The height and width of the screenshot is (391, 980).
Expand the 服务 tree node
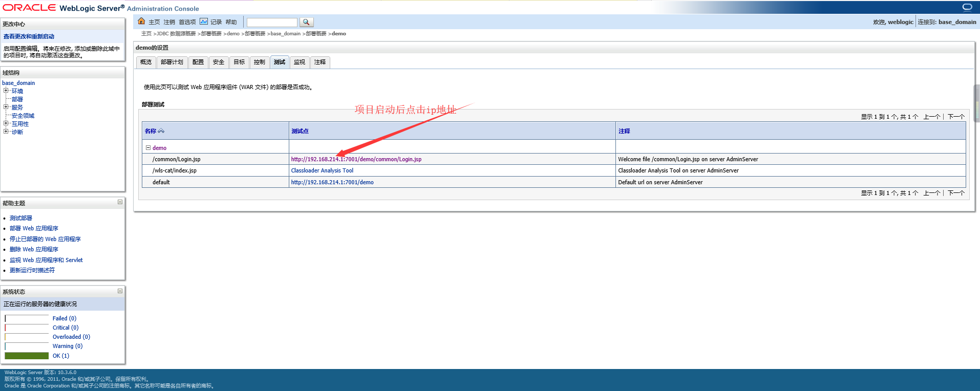tap(6, 107)
